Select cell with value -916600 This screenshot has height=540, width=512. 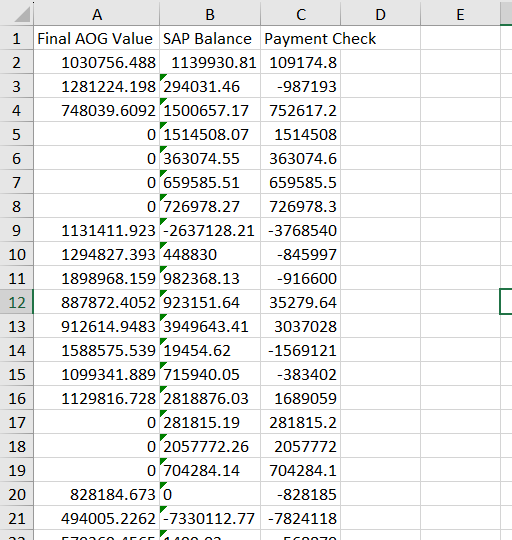(x=301, y=278)
